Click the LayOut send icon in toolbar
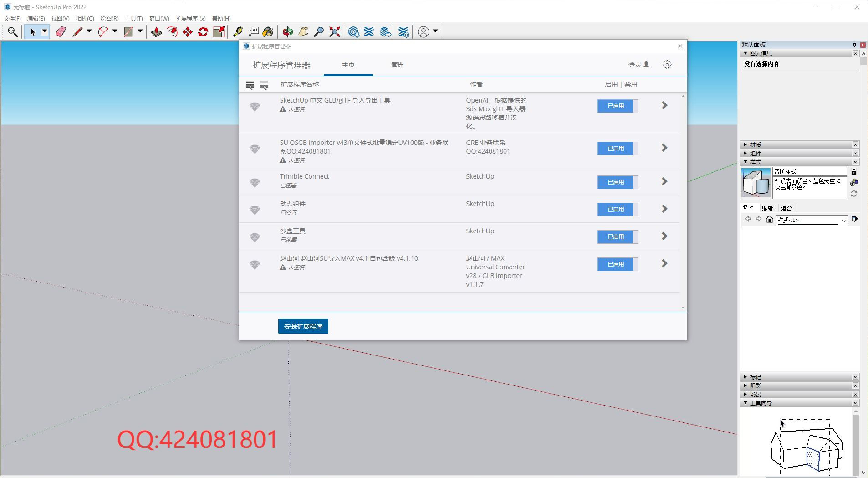The image size is (868, 478). pos(385,32)
